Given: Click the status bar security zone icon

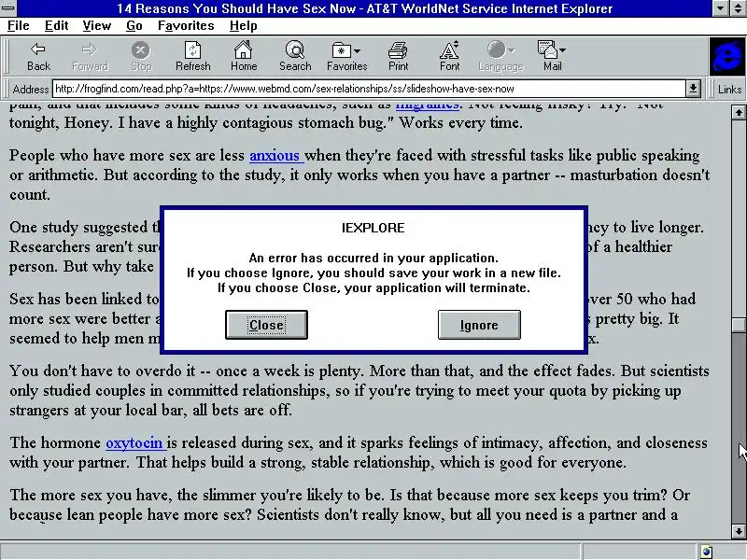Looking at the screenshot, I should pyautogui.click(x=707, y=552).
